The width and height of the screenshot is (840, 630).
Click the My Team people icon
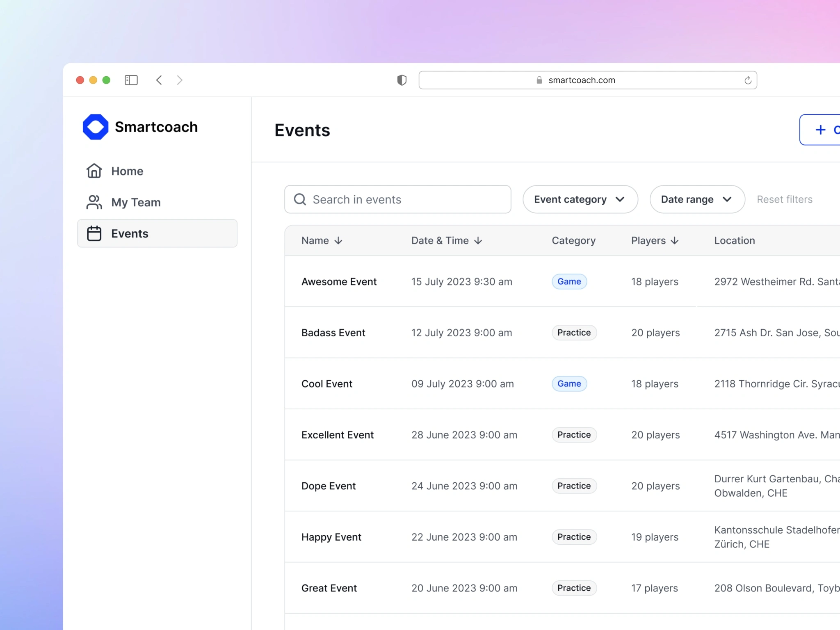(94, 202)
